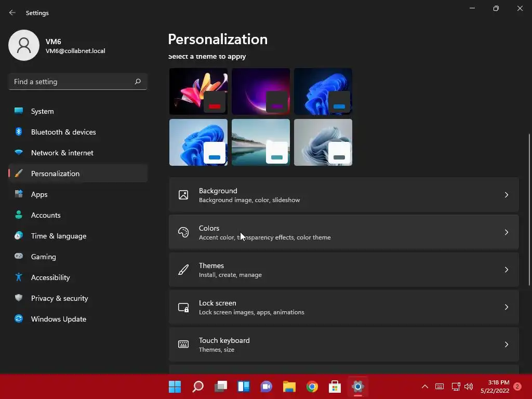The image size is (532, 399).
Task: Open Microsoft Store from taskbar
Action: 335,387
